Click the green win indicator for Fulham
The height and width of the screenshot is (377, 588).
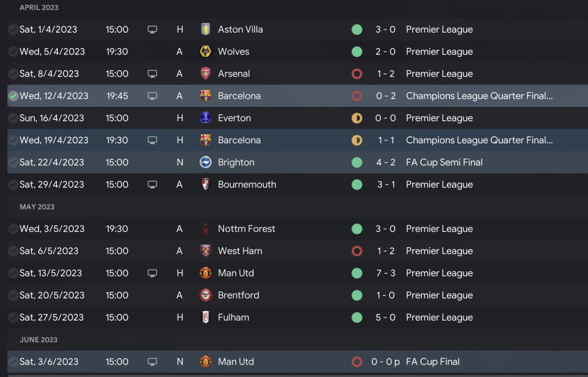coord(357,317)
